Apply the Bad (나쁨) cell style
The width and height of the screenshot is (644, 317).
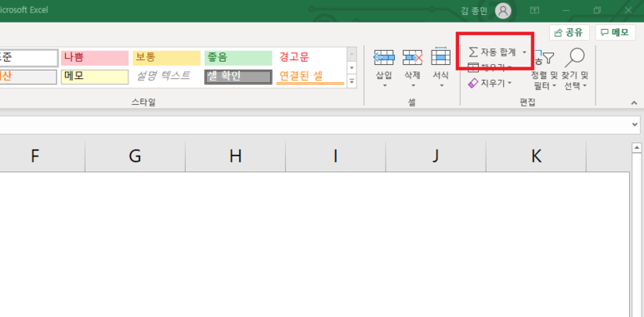tap(95, 57)
